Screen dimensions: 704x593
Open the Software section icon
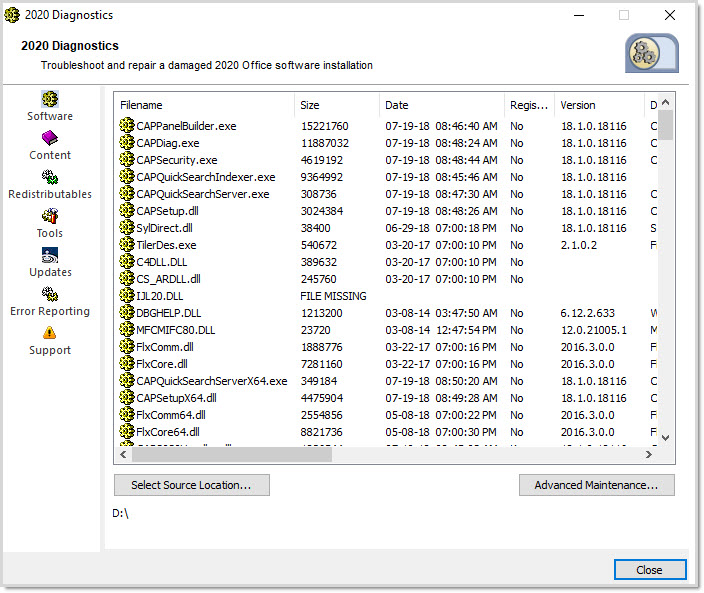pyautogui.click(x=50, y=99)
